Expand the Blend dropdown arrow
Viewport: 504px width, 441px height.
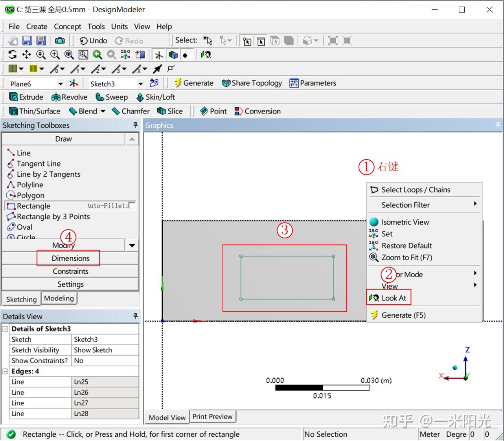pyautogui.click(x=103, y=111)
